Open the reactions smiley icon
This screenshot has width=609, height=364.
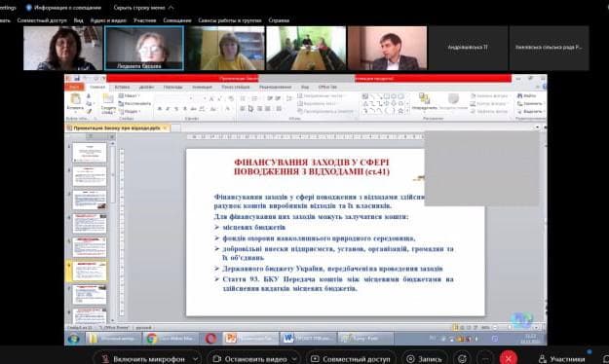462,359
